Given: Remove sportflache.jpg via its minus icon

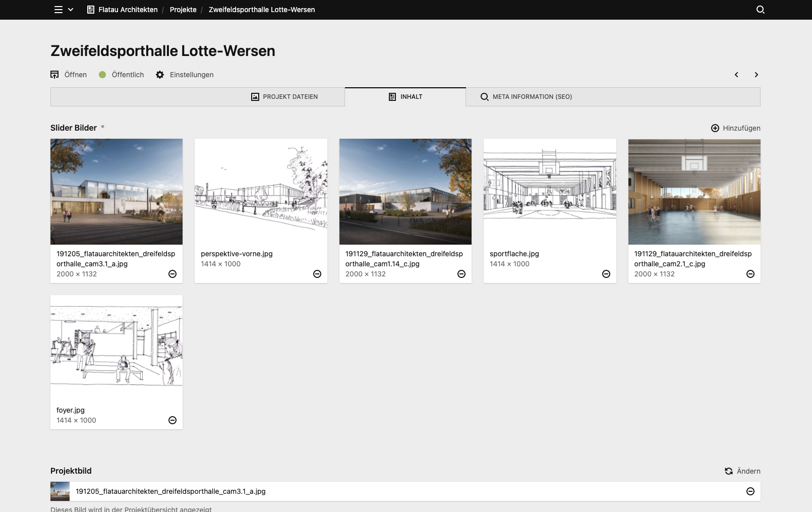Looking at the screenshot, I should 606,274.
